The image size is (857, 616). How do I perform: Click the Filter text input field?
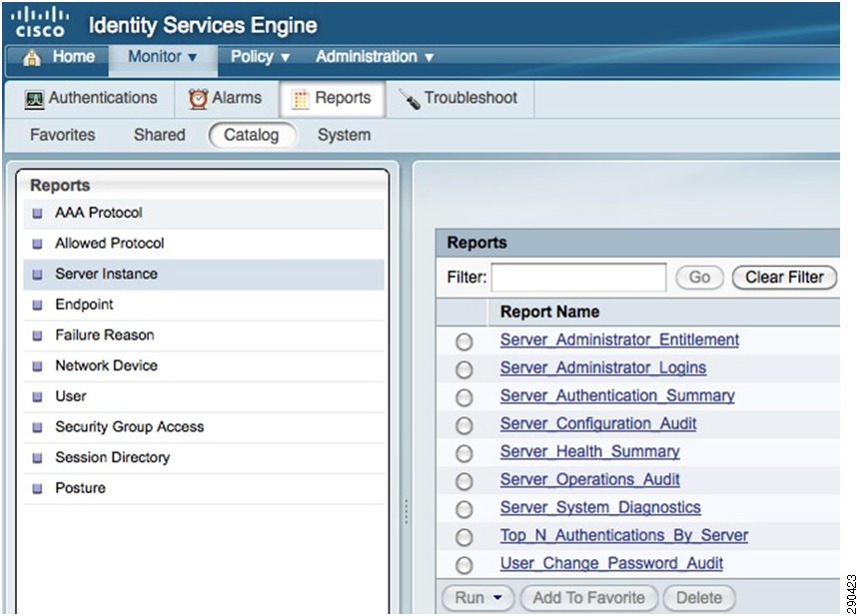point(578,278)
